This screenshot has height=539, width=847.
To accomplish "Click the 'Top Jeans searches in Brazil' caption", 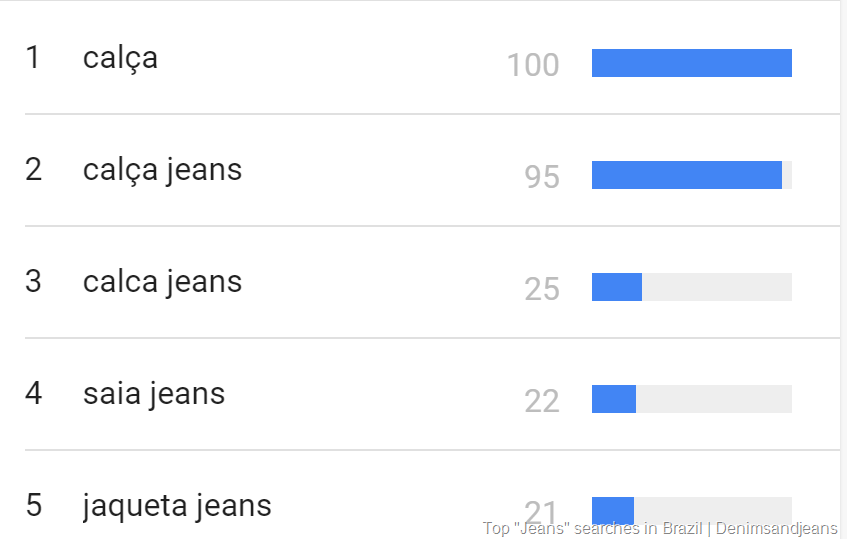I will 660,528.
